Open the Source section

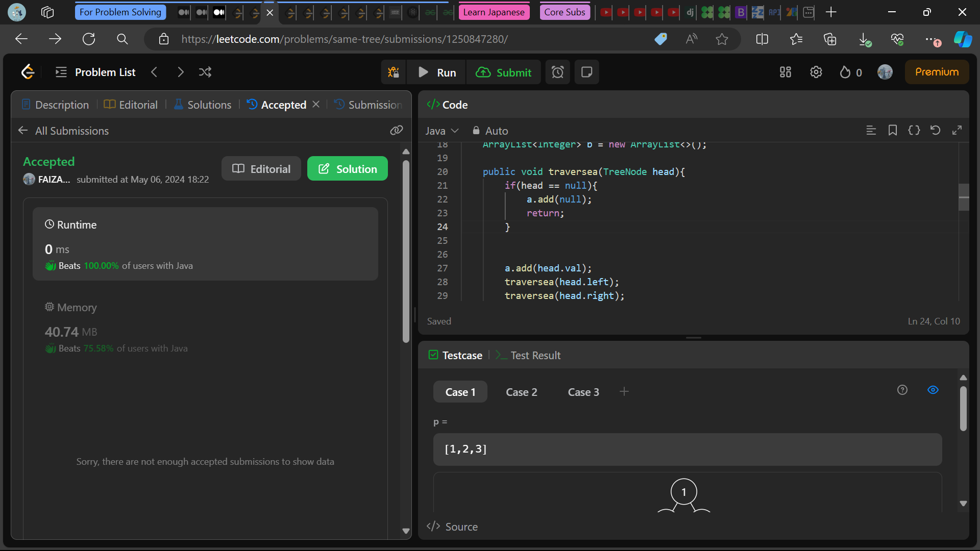click(452, 527)
